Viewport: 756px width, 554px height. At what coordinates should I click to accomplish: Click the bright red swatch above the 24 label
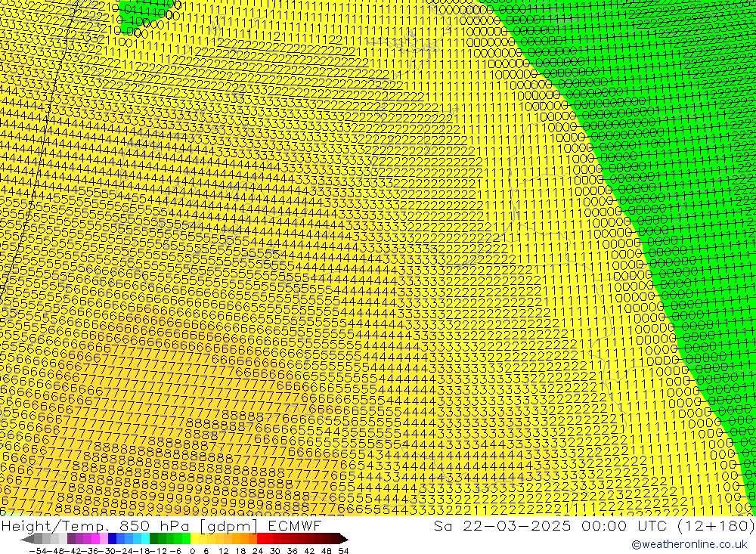coord(261,539)
